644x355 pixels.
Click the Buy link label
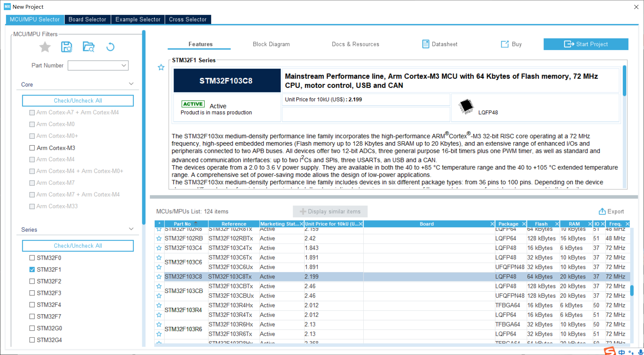point(517,44)
